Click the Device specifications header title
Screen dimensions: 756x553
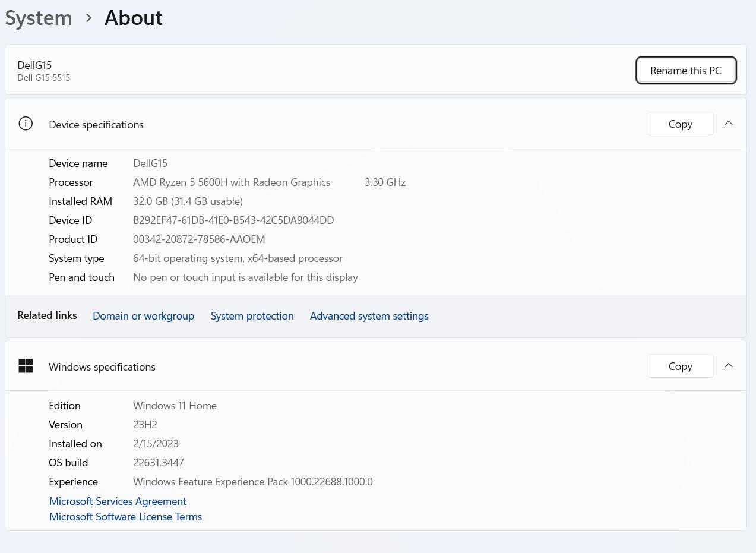click(96, 124)
